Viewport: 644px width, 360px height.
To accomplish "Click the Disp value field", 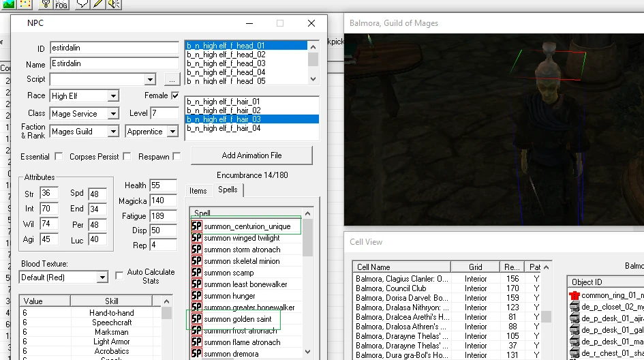I will coord(164,230).
